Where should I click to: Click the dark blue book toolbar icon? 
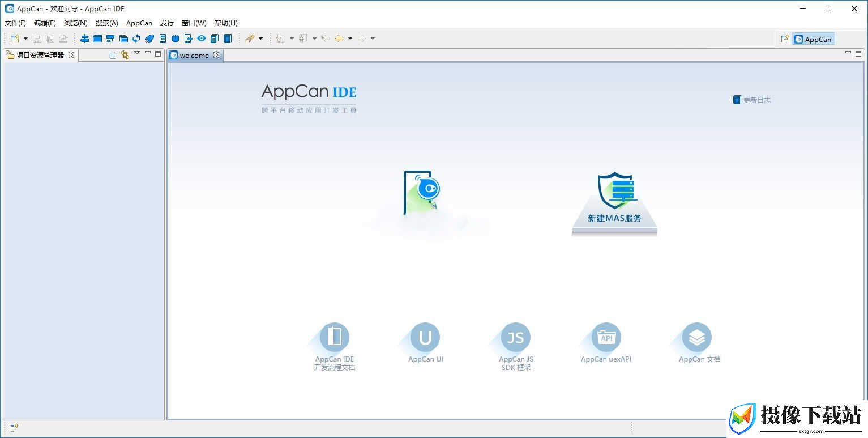click(x=228, y=39)
